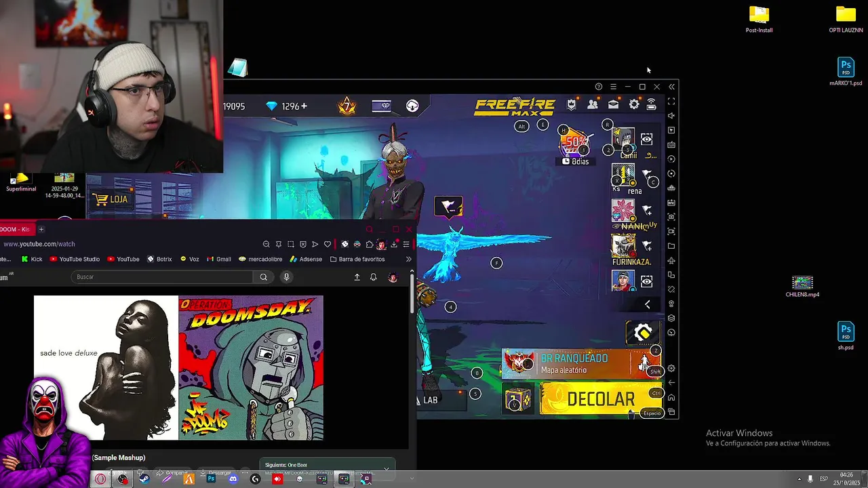
Task: Click BlueStacks back arrow in the sidebar
Action: 671,383
